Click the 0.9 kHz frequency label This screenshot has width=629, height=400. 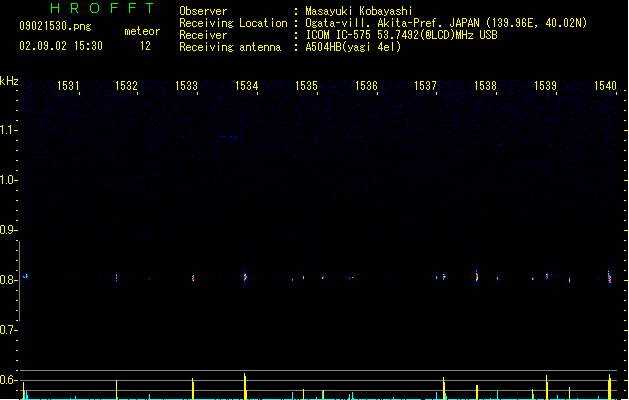[x=8, y=230]
